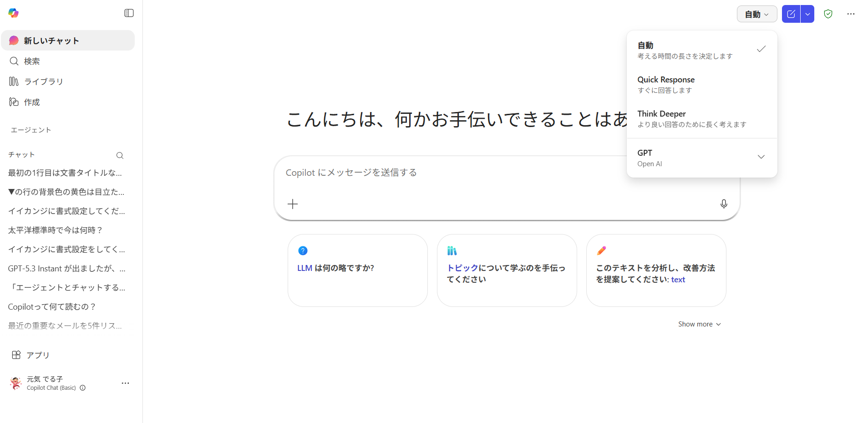
Task: Open search (検索) in the sidebar
Action: (32, 61)
